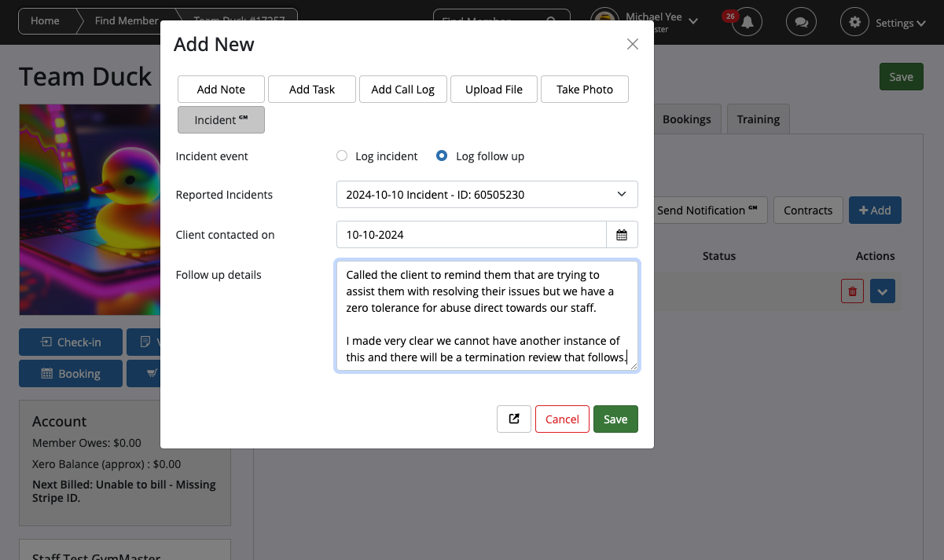Click the red trash delete icon
The image size is (944, 560).
852,291
